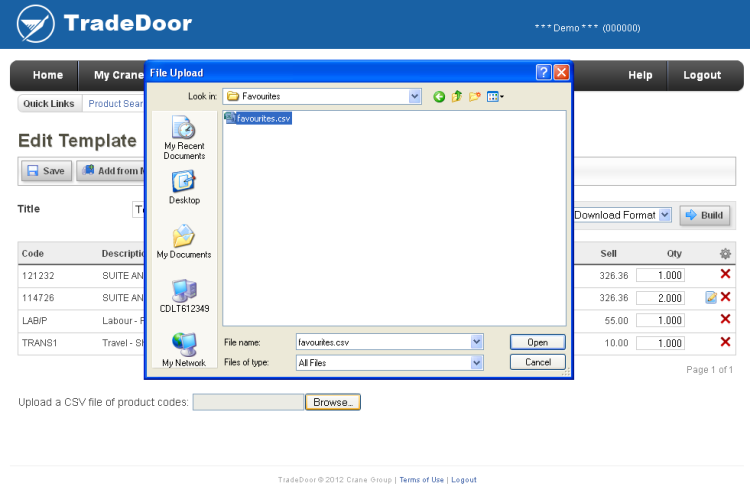The image size is (750, 493).
Task: Click the Build button
Action: point(705,215)
